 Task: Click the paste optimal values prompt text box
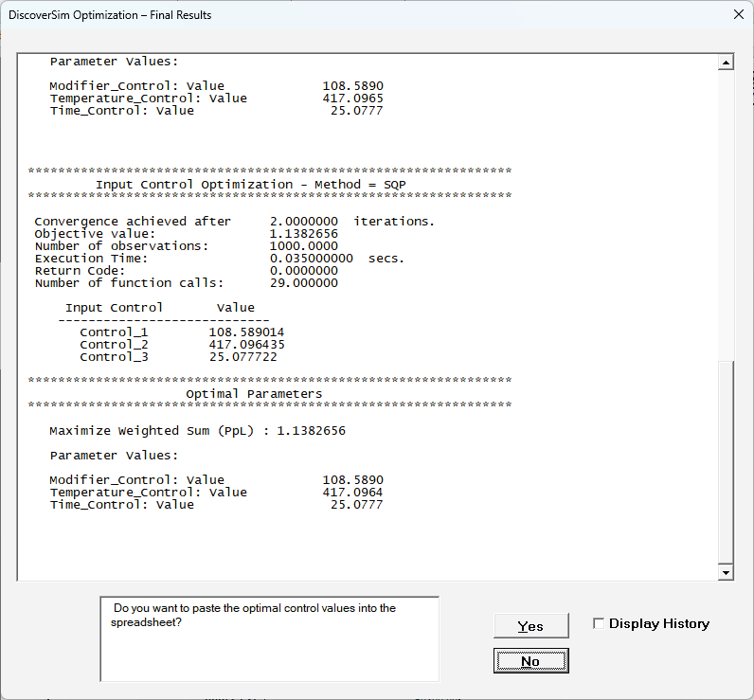click(x=269, y=638)
